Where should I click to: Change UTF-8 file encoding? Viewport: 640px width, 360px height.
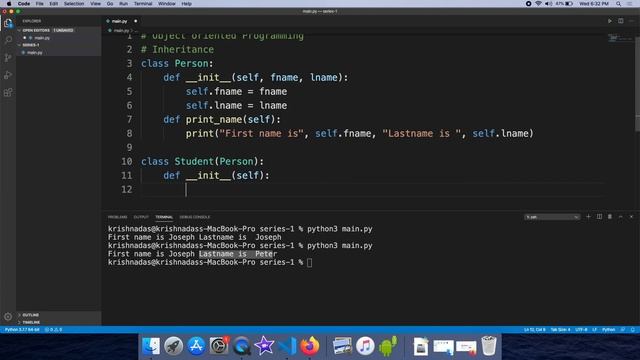(581, 329)
